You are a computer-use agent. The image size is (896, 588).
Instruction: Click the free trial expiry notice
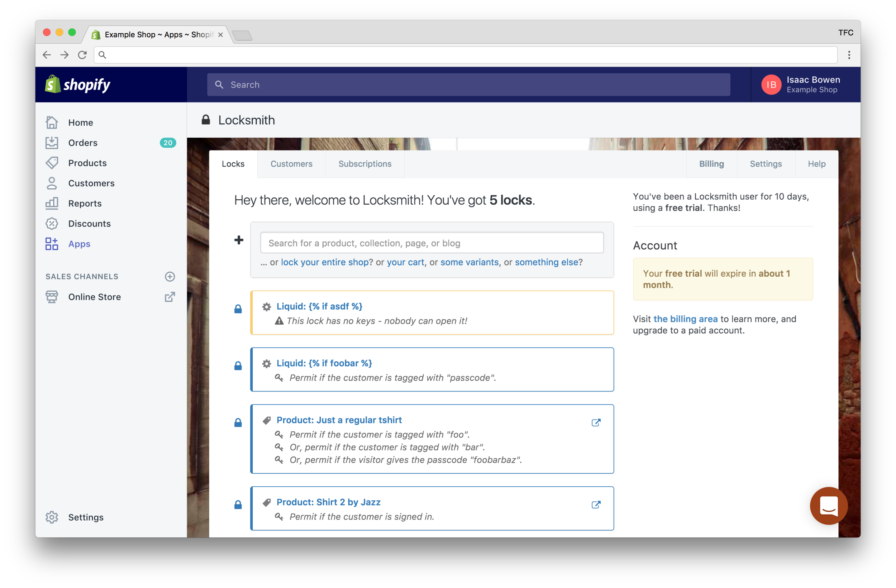723,279
